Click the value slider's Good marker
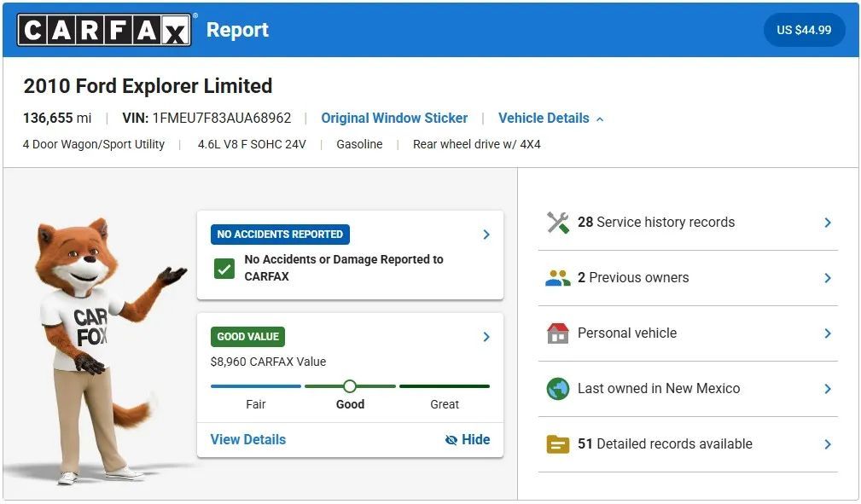Viewport: 861px width, 504px height. 350,386
